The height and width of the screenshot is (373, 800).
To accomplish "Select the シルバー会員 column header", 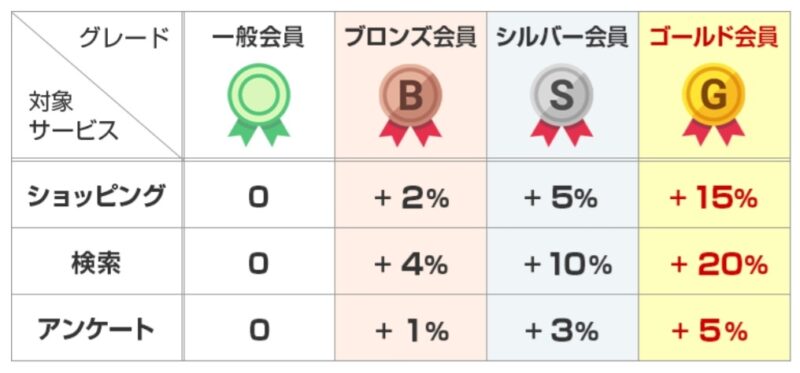I will 562,38.
